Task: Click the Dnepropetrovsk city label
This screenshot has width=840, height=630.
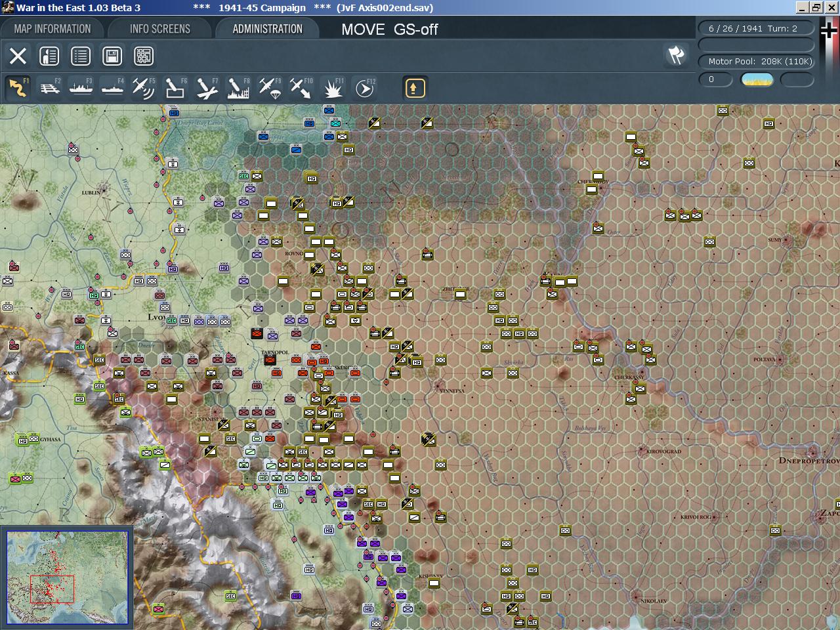Action: pos(808,461)
